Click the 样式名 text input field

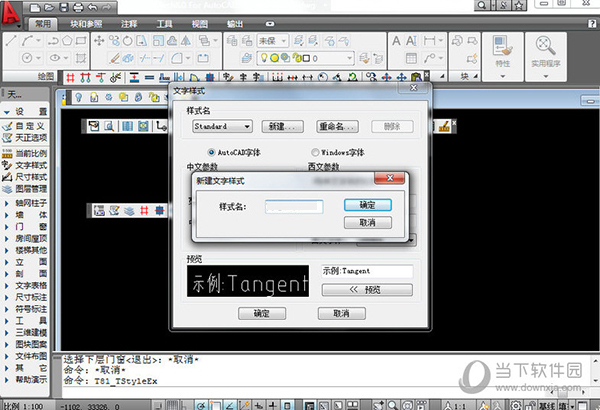tap(294, 207)
